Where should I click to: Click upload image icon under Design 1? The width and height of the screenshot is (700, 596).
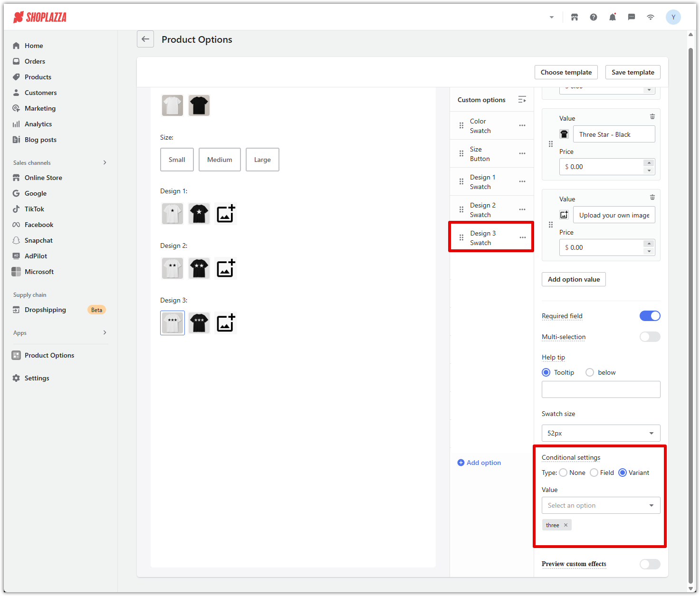(226, 214)
